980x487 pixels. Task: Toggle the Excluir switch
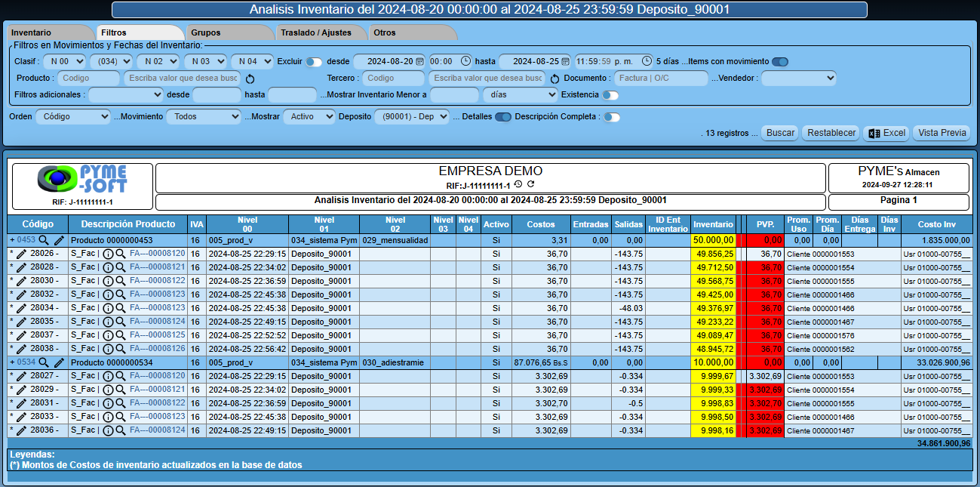(x=313, y=62)
